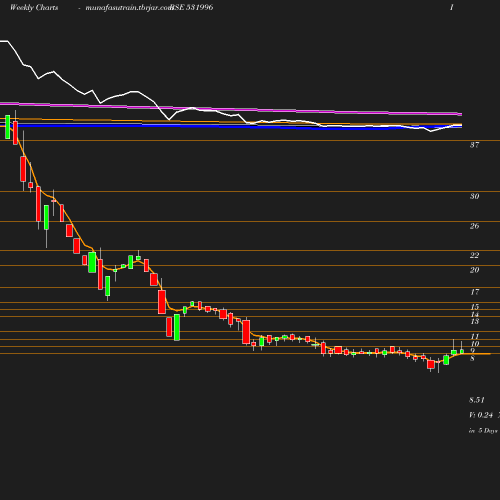Click the price axis label 8
Screen dimensions: 500x500
coord(472,358)
